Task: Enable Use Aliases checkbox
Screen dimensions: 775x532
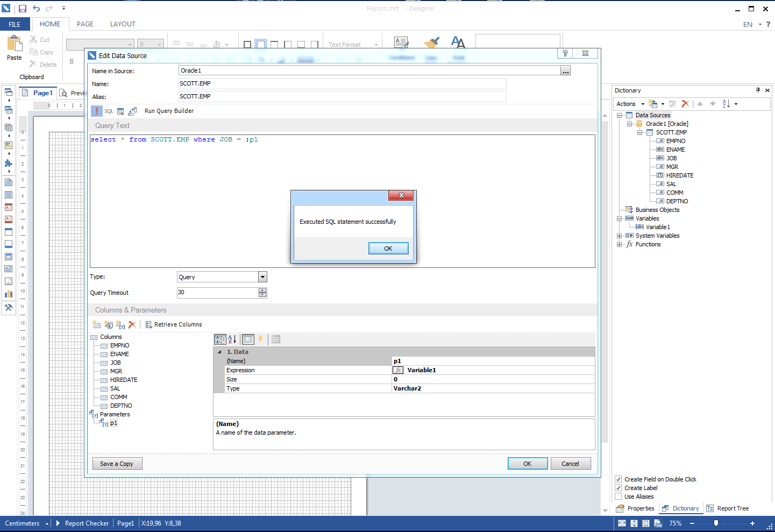Action: (x=618, y=496)
